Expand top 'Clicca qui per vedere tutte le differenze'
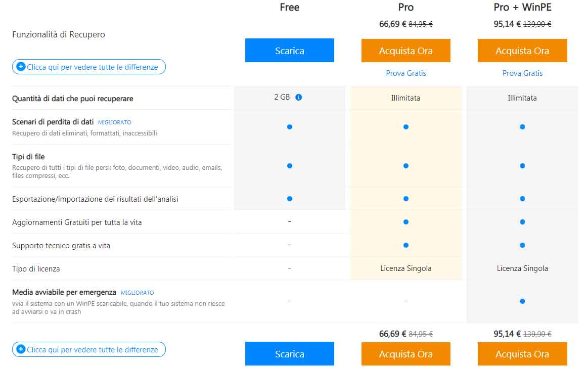The height and width of the screenshot is (367, 588). click(92, 67)
